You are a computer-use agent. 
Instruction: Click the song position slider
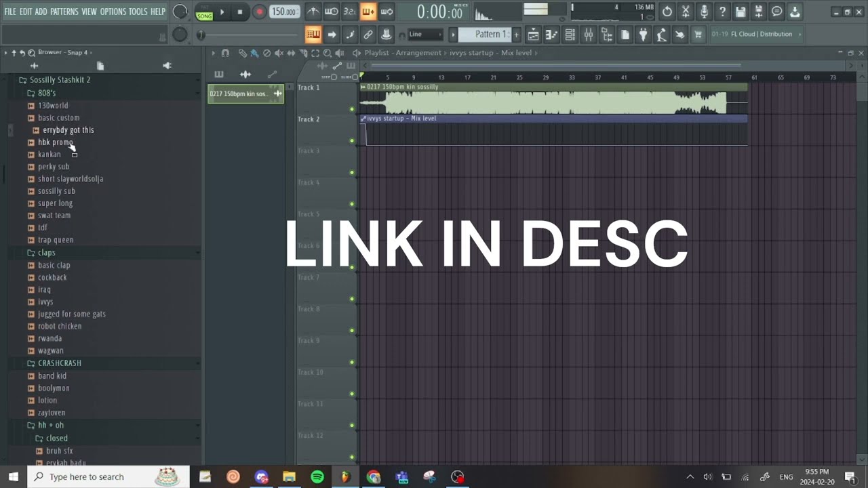248,35
